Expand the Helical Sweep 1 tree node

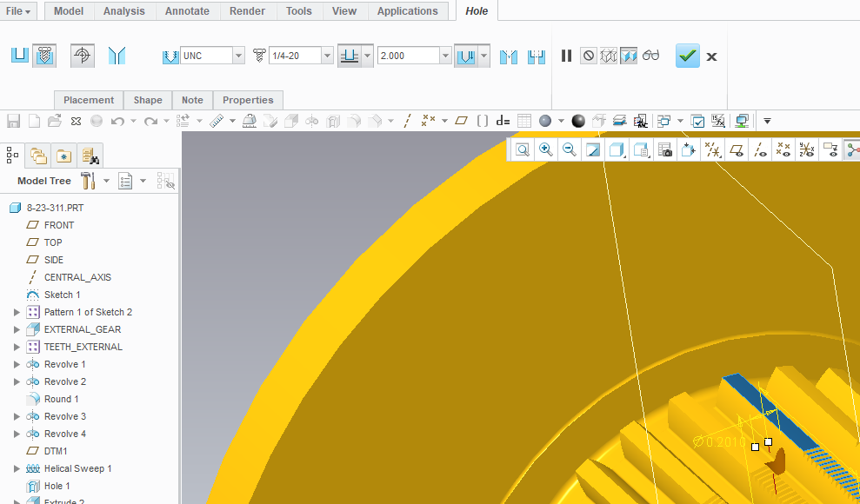click(17, 468)
